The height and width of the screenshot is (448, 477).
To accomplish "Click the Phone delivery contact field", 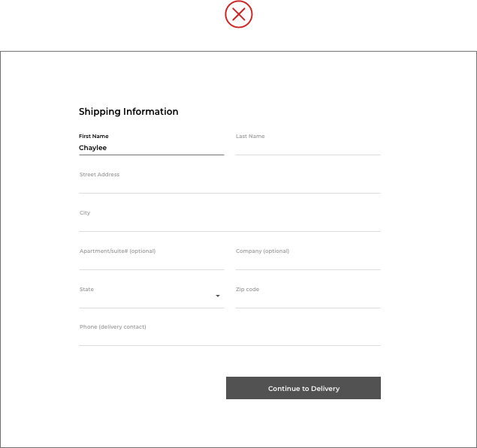I will coord(230,335).
